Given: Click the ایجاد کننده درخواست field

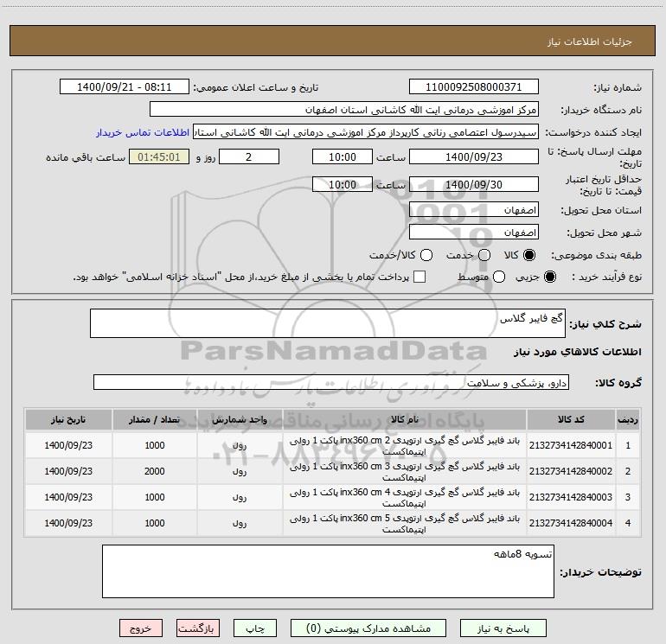Looking at the screenshot, I should 366,132.
